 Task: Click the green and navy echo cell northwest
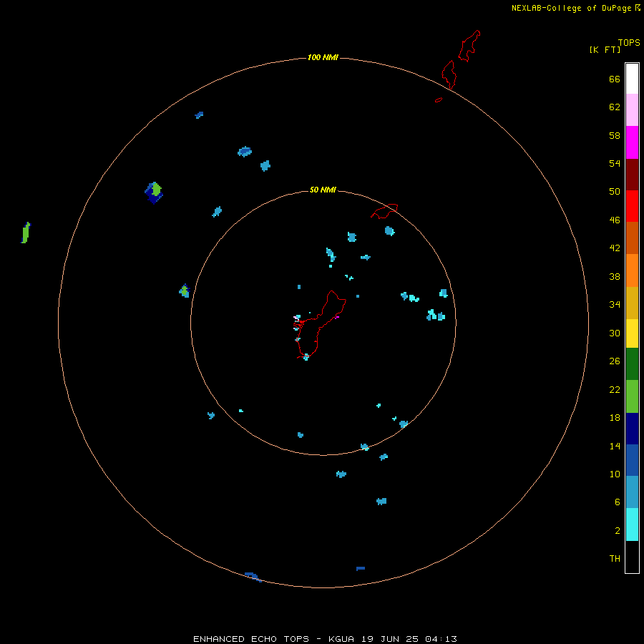click(154, 192)
